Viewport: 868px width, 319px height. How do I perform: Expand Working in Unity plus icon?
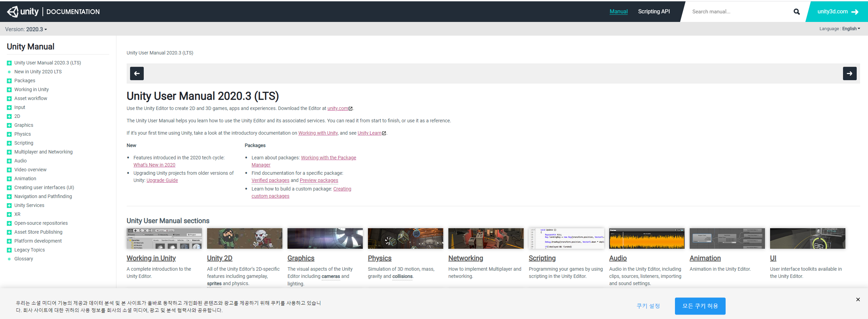pyautogui.click(x=9, y=90)
